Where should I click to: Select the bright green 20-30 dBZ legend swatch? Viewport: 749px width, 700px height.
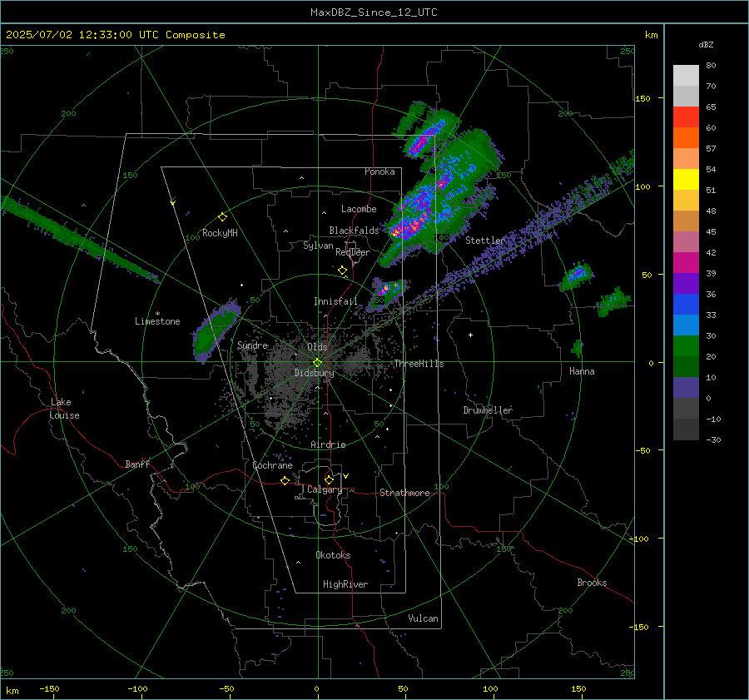point(686,345)
